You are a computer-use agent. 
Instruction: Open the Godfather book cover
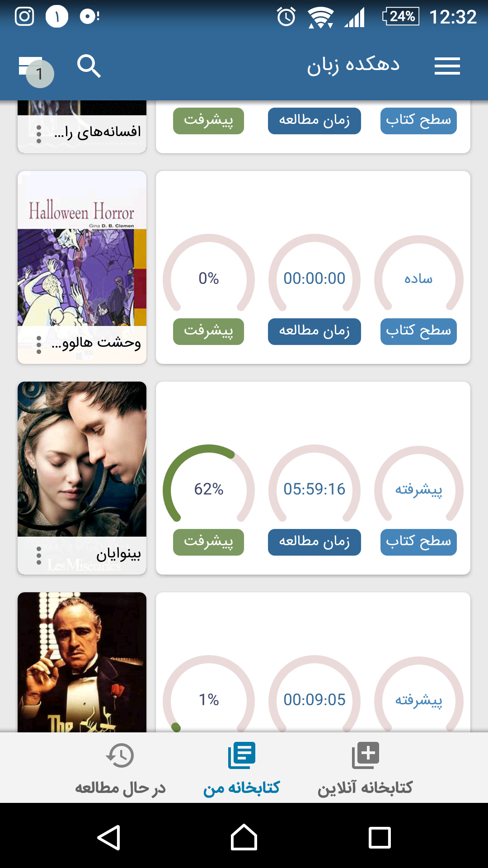[x=82, y=662]
